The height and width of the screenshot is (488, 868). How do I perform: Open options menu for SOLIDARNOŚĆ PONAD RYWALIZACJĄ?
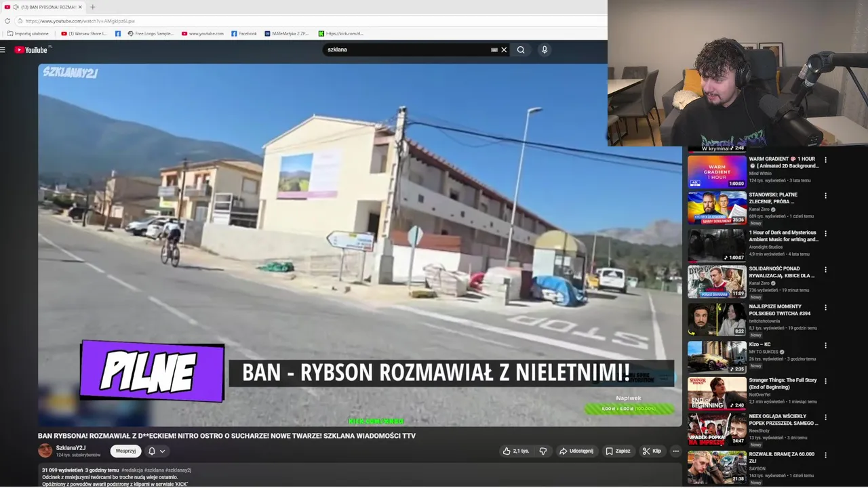point(825,270)
